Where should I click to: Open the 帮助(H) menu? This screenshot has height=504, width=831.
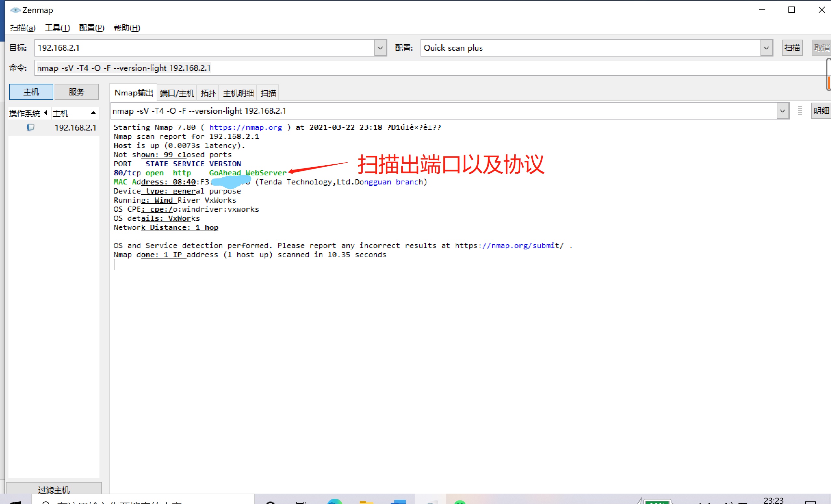127,28
